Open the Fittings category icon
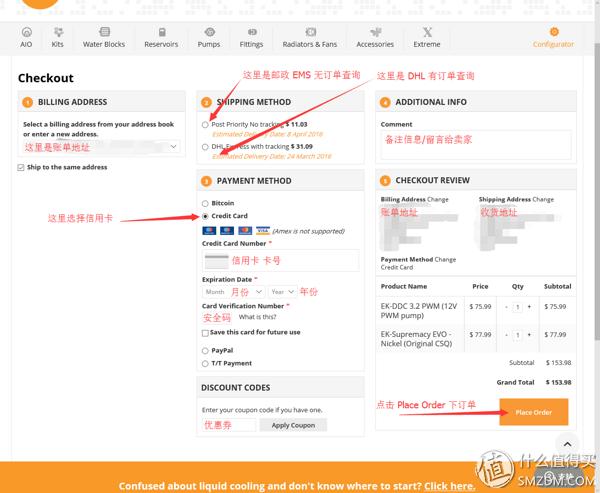Viewport: 600px width, 493px height. tap(252, 32)
